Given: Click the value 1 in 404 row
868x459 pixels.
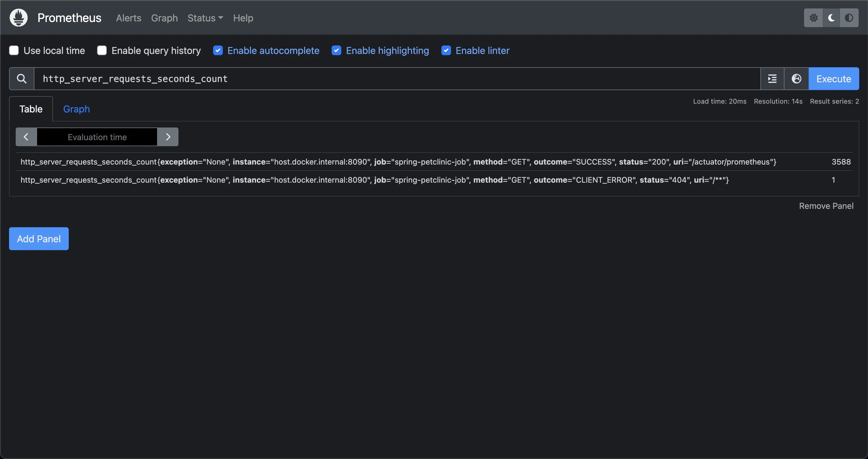Looking at the screenshot, I should (x=833, y=180).
